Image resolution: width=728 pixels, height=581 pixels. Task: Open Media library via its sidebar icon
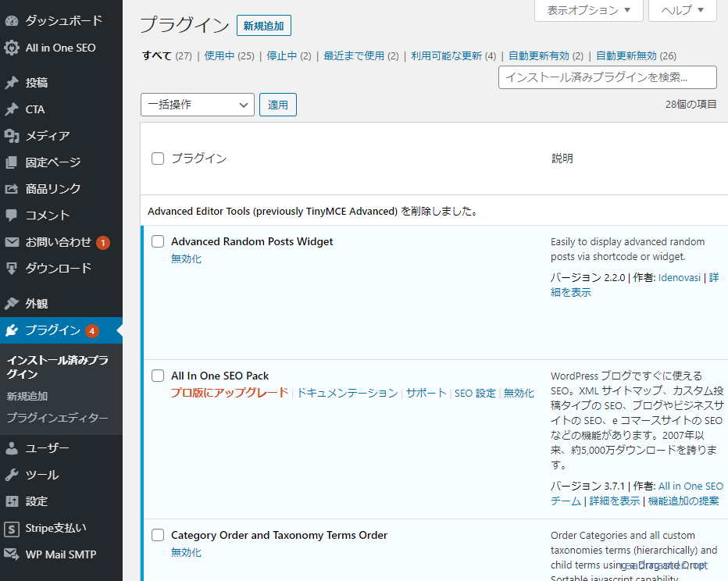12,136
